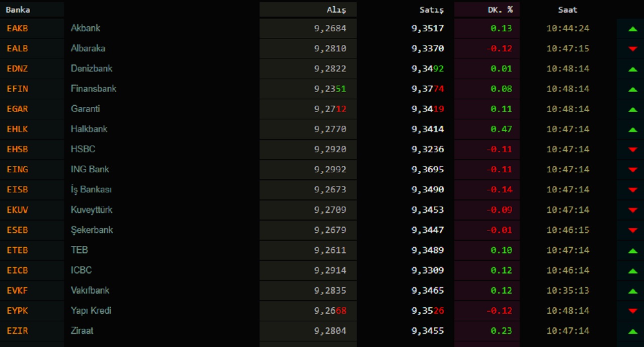The image size is (644, 347).
Task: Sort by the Banka column header
Action: pyautogui.click(x=18, y=10)
